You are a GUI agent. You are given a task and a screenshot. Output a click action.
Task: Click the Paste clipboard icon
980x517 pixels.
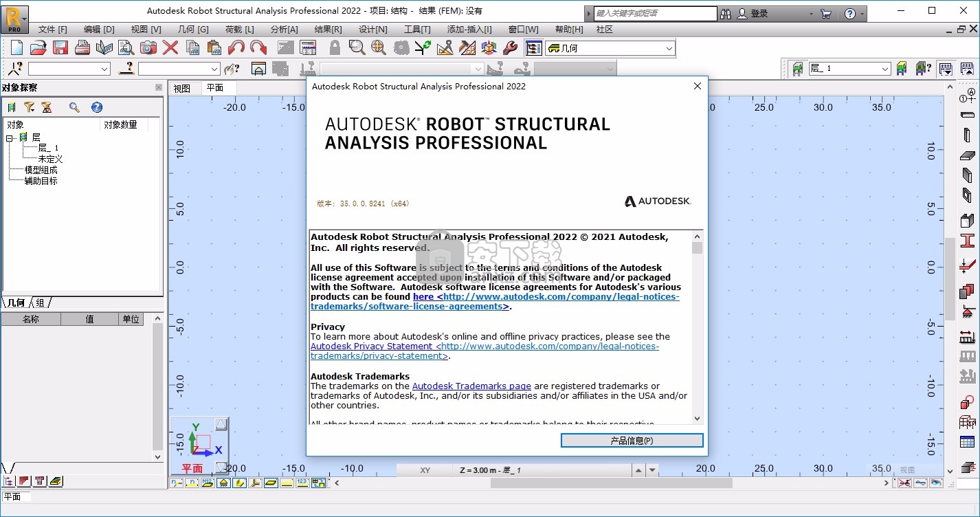tap(214, 47)
